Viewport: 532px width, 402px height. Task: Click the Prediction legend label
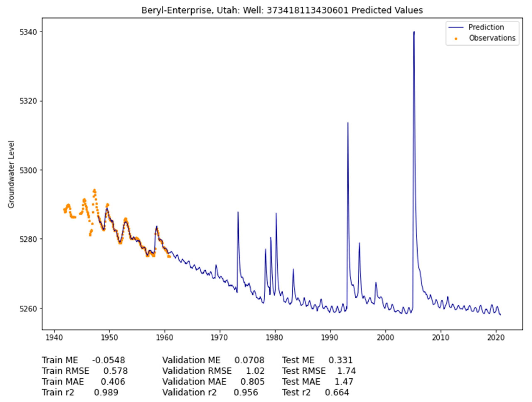pos(486,27)
